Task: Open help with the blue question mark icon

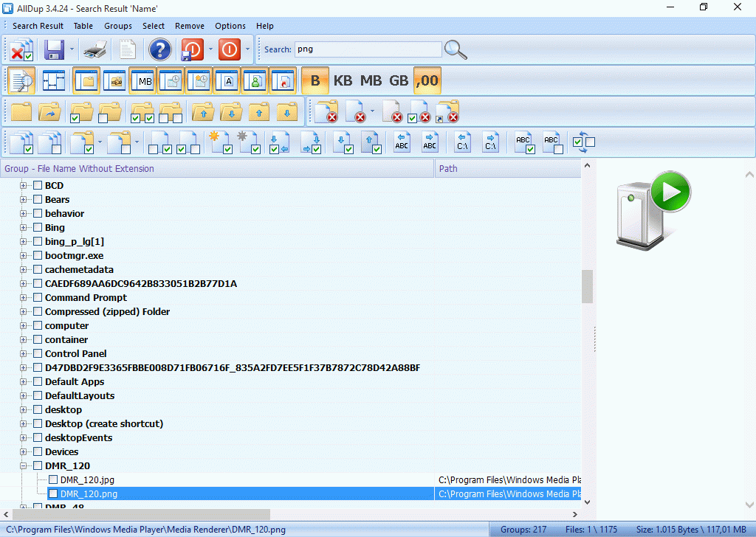Action: [159, 49]
